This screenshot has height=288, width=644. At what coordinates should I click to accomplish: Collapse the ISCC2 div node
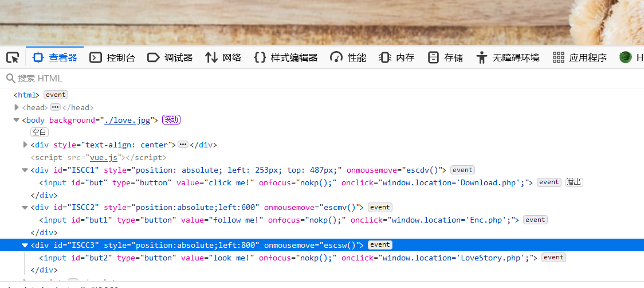click(25, 207)
